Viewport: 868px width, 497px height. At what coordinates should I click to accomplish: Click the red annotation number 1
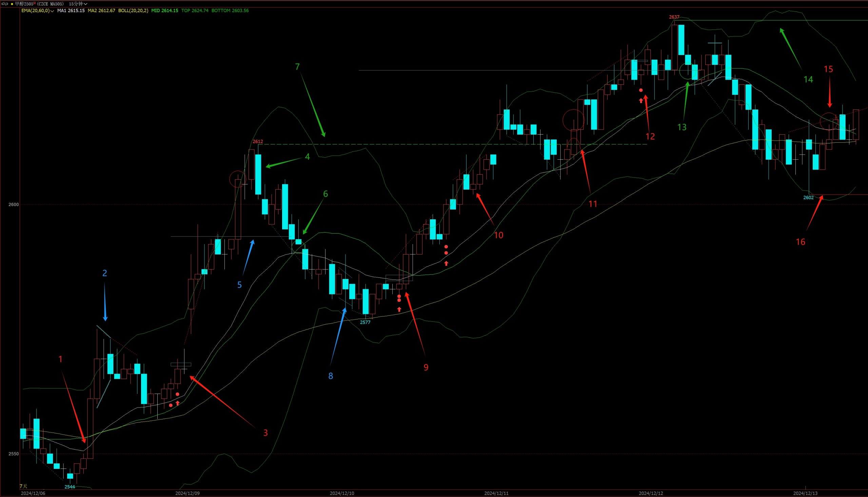tap(60, 359)
